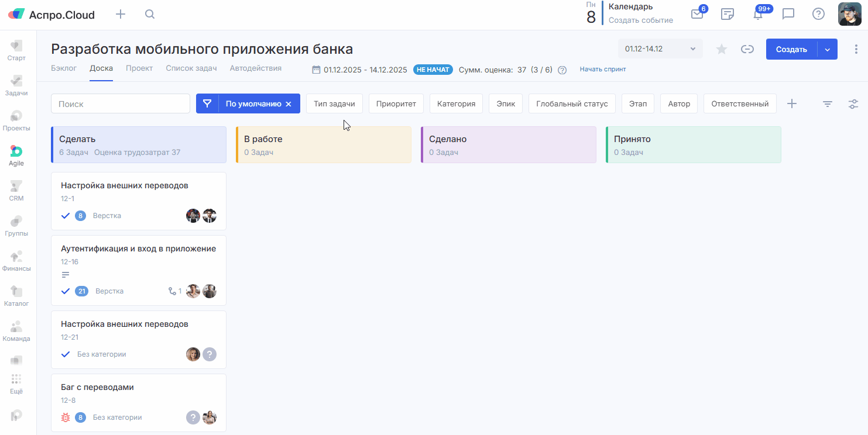Image resolution: width=868 pixels, height=435 pixels.
Task: Copy link using chain icon
Action: tap(747, 49)
